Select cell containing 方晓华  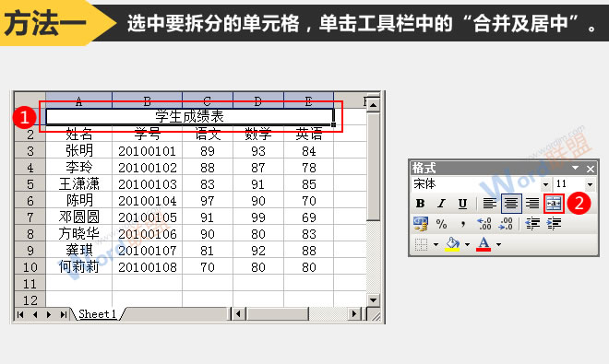point(78,234)
